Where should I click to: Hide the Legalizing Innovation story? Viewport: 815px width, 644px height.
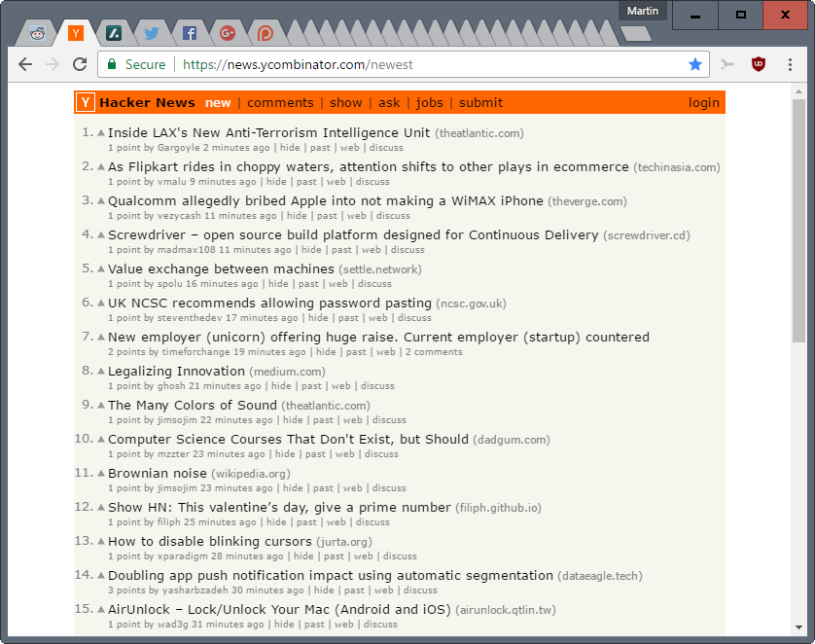click(281, 385)
